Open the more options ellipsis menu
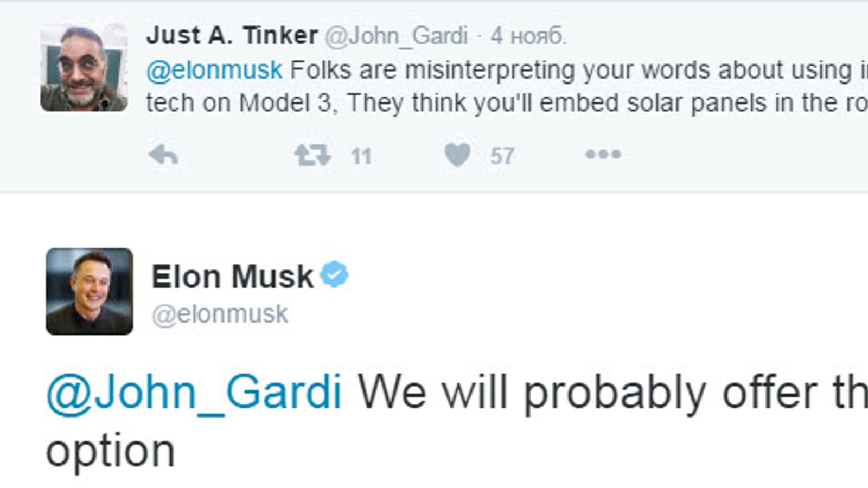The image size is (868, 488). pos(603,155)
